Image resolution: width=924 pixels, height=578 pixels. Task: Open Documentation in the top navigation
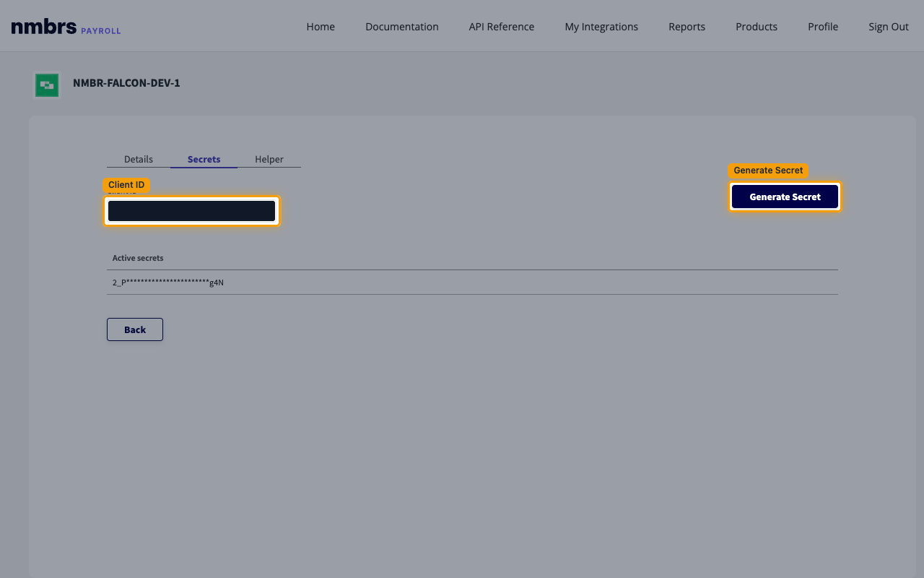pos(402,27)
